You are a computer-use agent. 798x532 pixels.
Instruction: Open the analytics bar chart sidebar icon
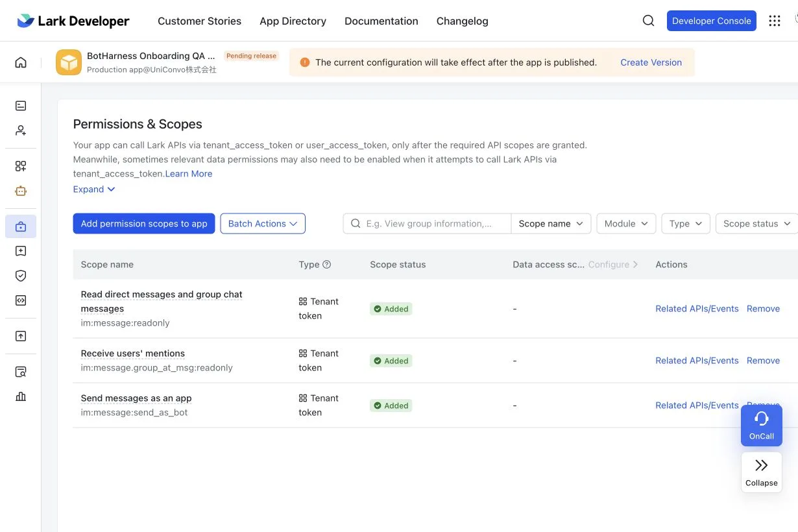(x=21, y=396)
